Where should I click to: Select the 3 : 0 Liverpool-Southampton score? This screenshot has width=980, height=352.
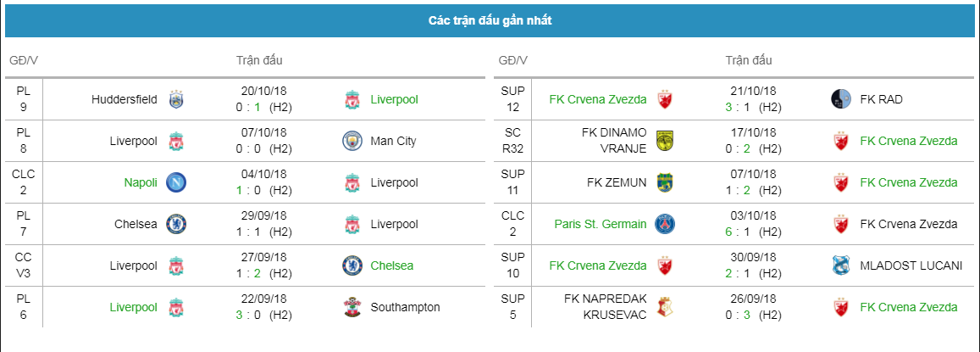pos(249,315)
